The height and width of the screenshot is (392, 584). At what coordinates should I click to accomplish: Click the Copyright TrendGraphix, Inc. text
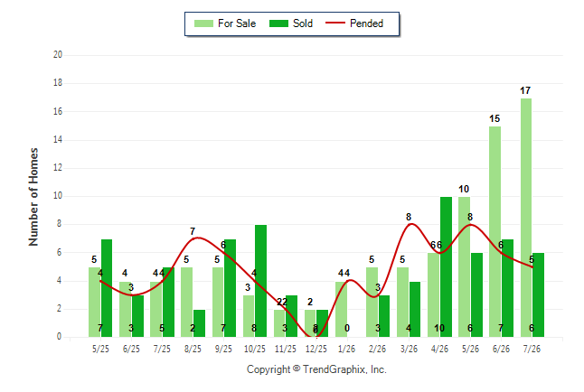(316, 369)
